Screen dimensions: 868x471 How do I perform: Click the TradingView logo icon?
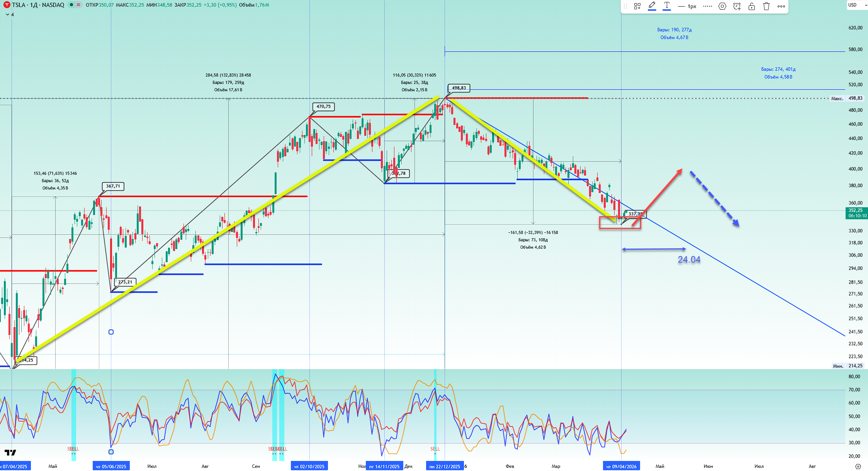10,452
